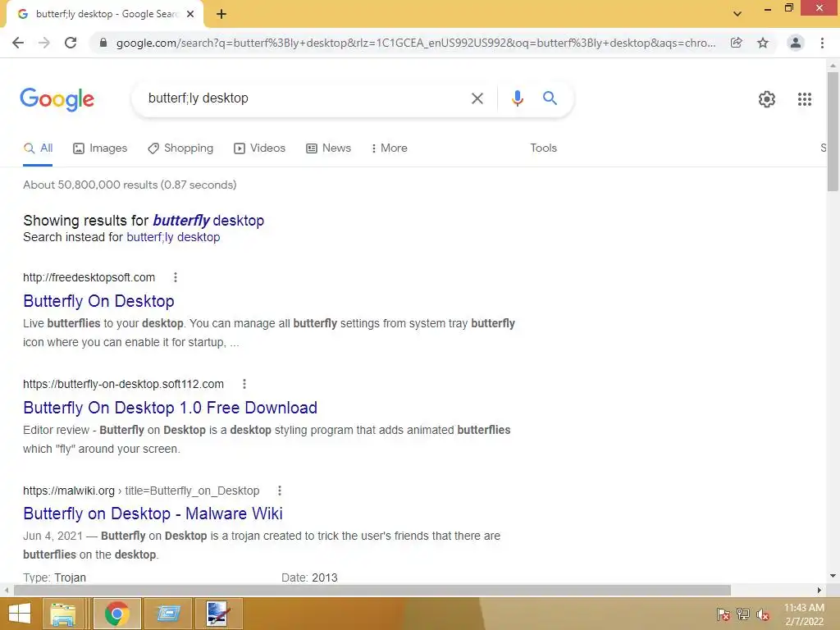The height and width of the screenshot is (630, 840).
Task: Close the butterf;ly desktop tab
Action: click(x=190, y=15)
